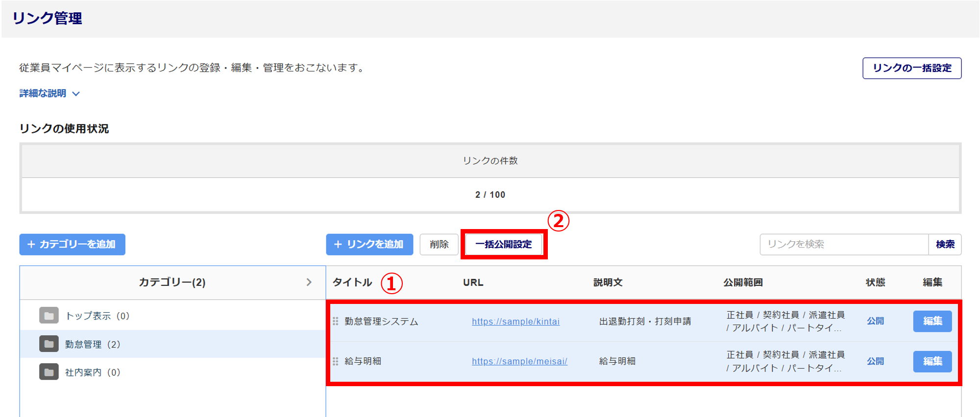The height and width of the screenshot is (417, 980).
Task: Edit the 給与明細 link entry
Action: tap(932, 361)
